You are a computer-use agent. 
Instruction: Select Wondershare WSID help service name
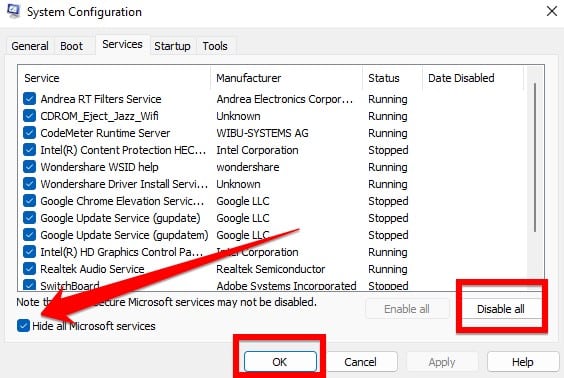[99, 167]
